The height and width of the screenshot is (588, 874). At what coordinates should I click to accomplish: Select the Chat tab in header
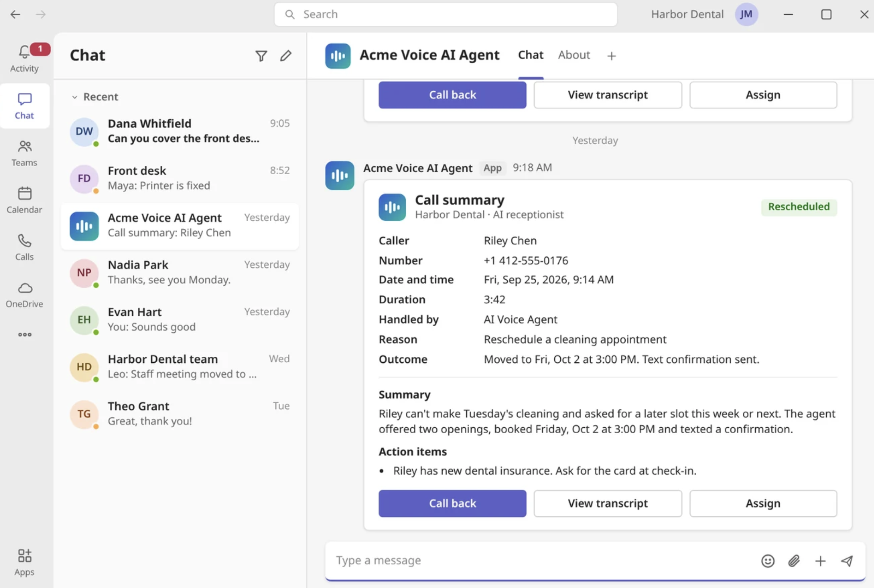coord(531,55)
